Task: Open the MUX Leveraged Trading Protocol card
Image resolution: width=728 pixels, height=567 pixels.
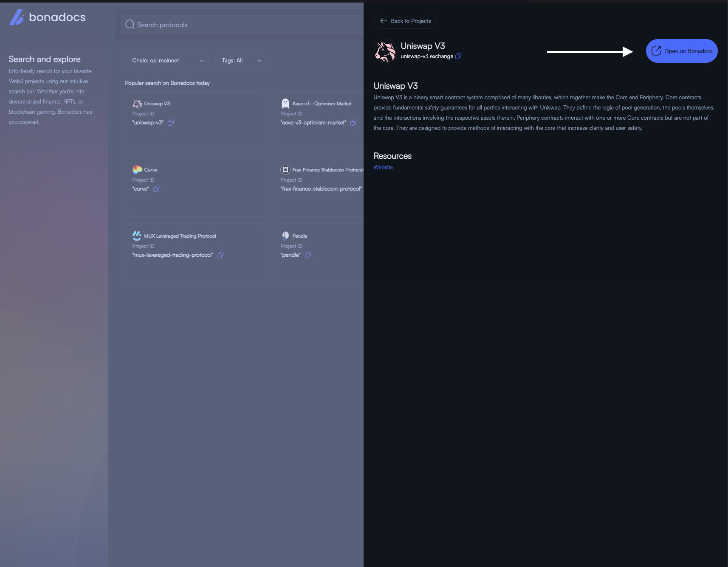Action: pos(196,253)
